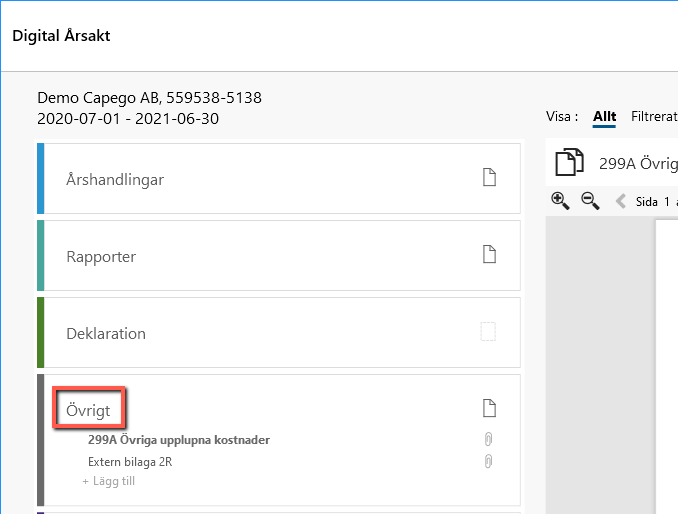Switch view to Filtrerat
Image resolution: width=678 pixels, height=514 pixels.
[654, 117]
